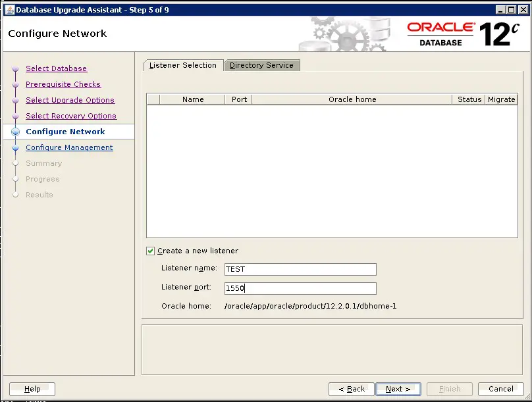Switch to the Listener Selection tab
The image size is (532, 402).
183,65
